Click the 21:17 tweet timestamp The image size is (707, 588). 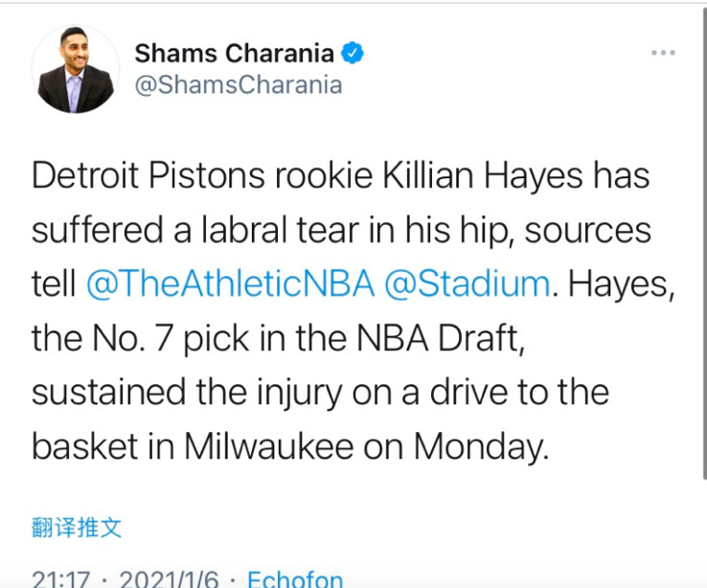point(61,578)
